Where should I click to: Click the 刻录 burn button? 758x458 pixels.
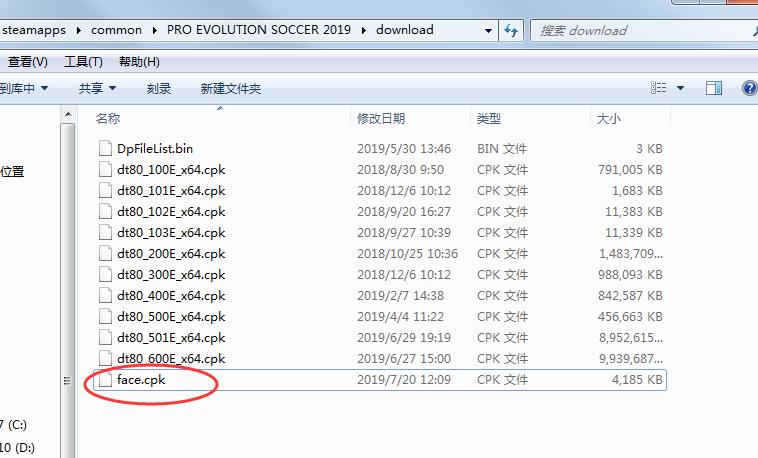(159, 89)
